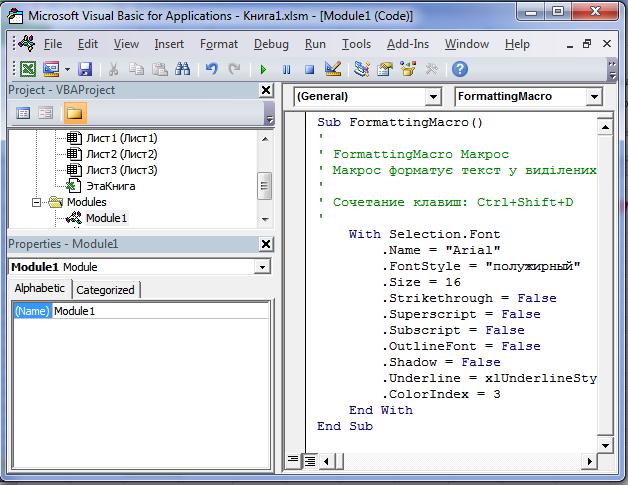628x485 pixels.
Task: Open the Object Browser toolbar icon
Action: (408, 69)
